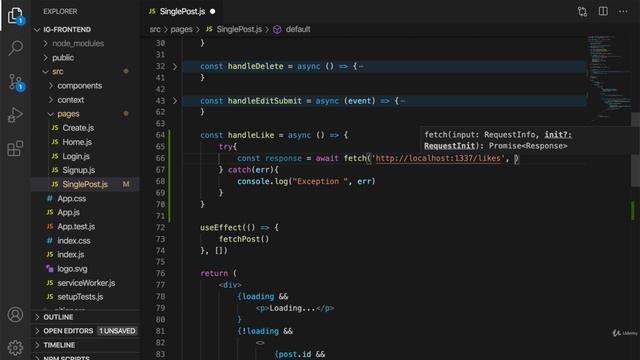The image size is (640, 360).
Task: Open the Run and Debug view
Action: [16, 115]
